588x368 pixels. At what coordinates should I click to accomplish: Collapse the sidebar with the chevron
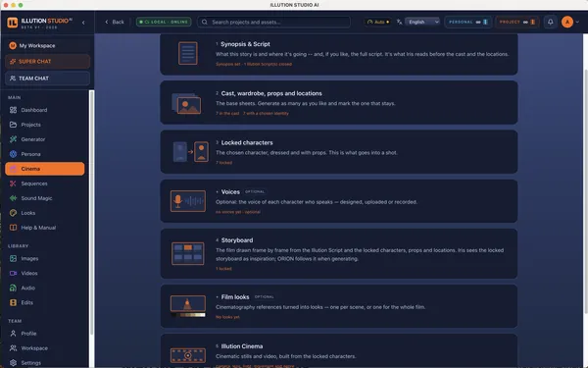click(83, 23)
